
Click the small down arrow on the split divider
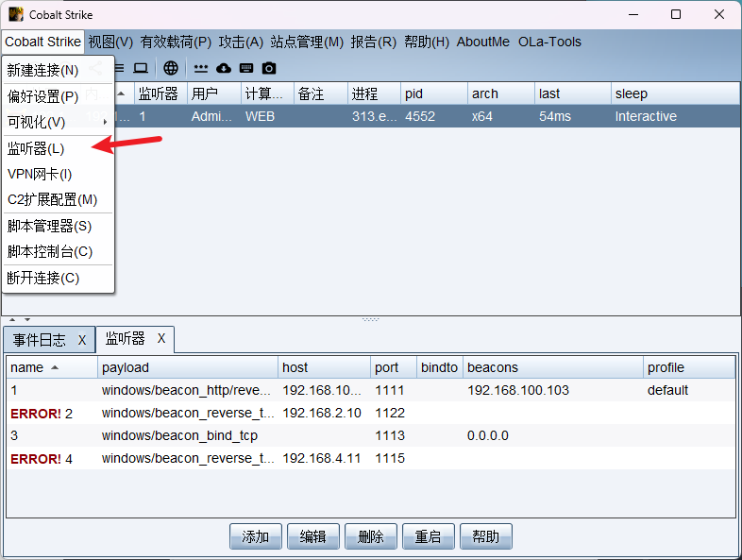pos(26,320)
